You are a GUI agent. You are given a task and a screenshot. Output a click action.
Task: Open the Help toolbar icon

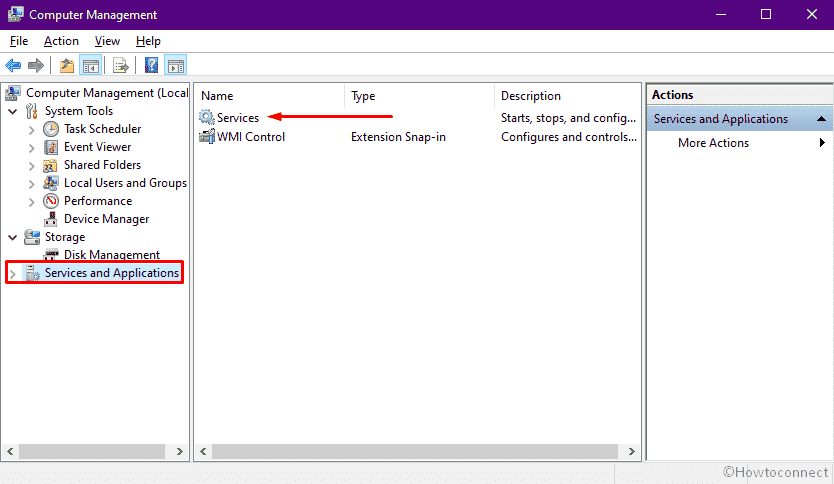152,65
